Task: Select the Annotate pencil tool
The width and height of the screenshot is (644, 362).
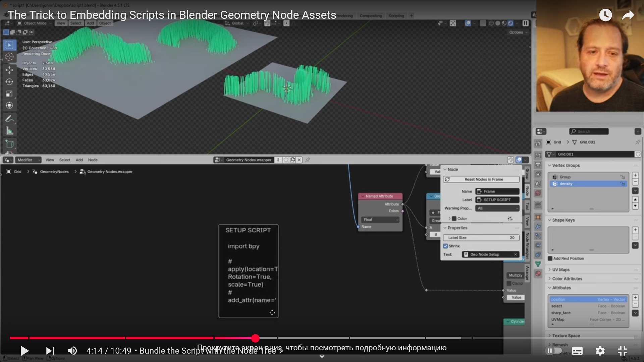Action: coord(9,119)
